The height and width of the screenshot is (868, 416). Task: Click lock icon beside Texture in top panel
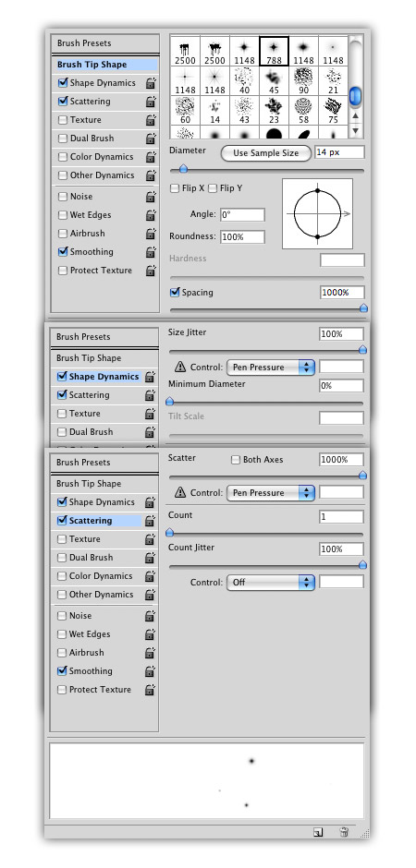151,120
